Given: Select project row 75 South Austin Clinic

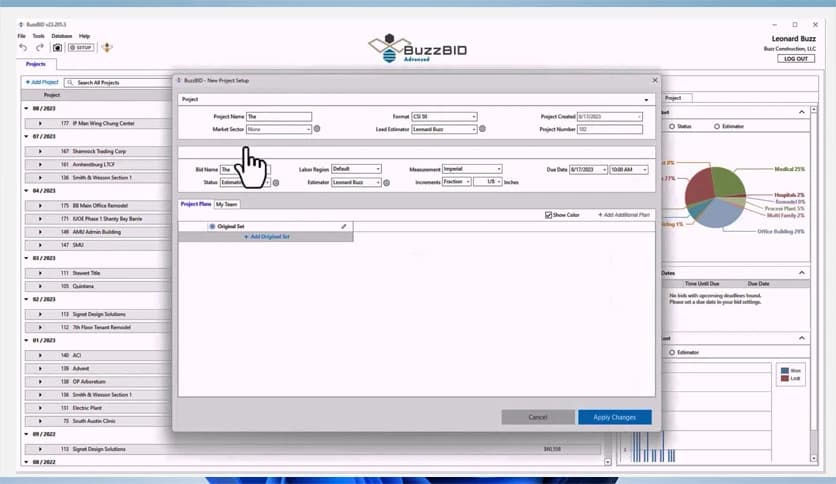Looking at the screenshot, I should pos(99,421).
